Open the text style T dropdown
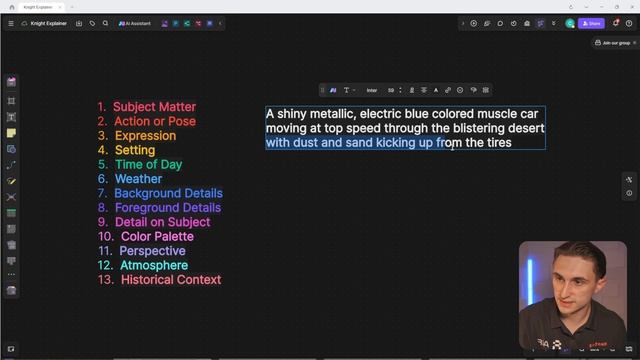Viewport: 640px width, 360px height. pyautogui.click(x=349, y=90)
